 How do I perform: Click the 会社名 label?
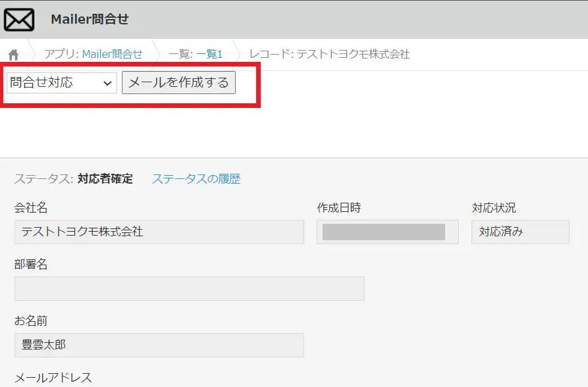[x=31, y=208]
